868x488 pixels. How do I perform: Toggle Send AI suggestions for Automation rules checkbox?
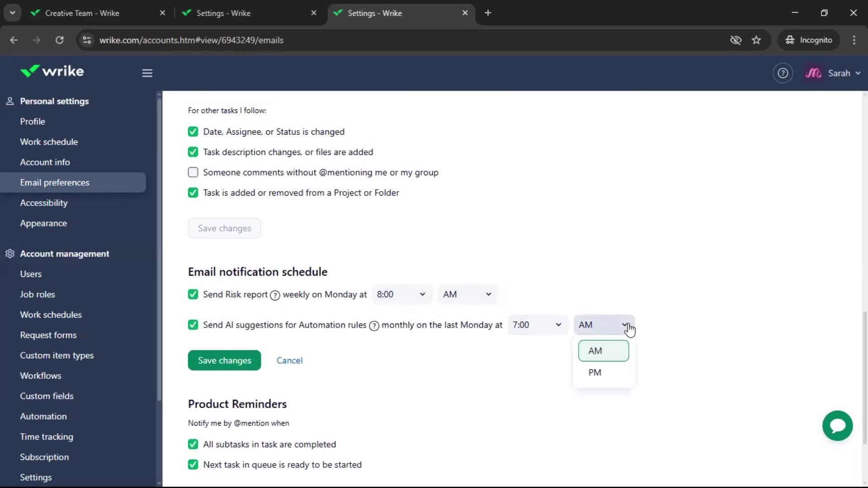click(193, 324)
